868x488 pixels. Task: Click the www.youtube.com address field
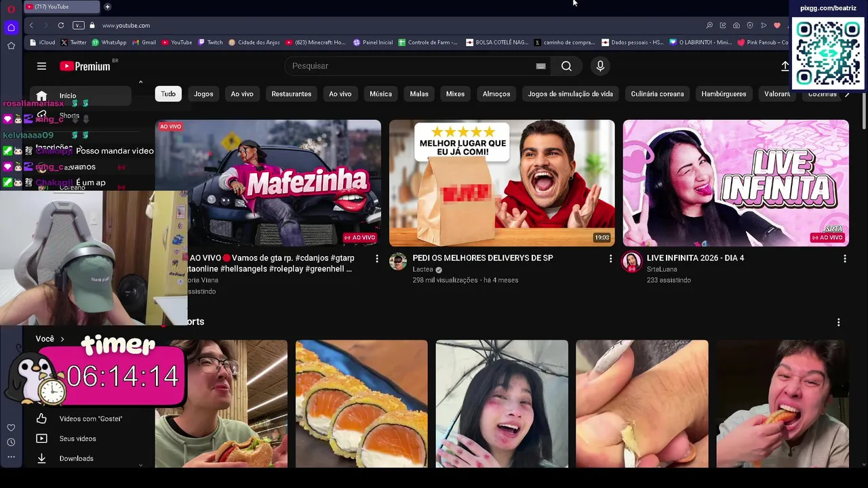tap(126, 25)
